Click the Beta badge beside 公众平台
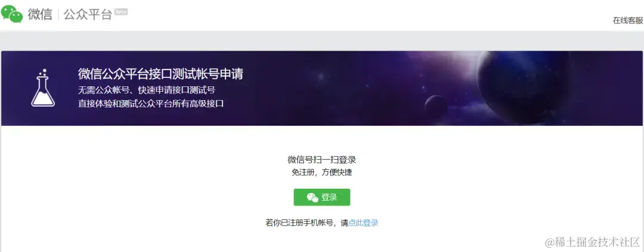Image resolution: width=644 pixels, height=252 pixels. pos(120,12)
